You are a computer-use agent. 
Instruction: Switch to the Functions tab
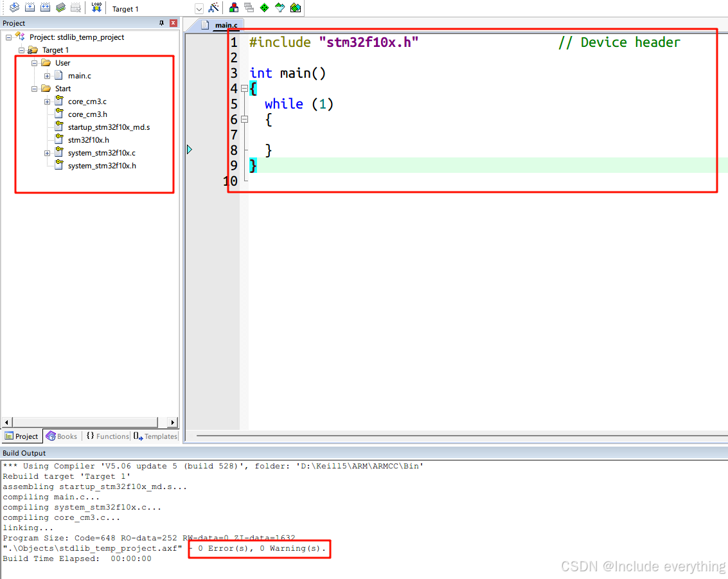point(107,436)
